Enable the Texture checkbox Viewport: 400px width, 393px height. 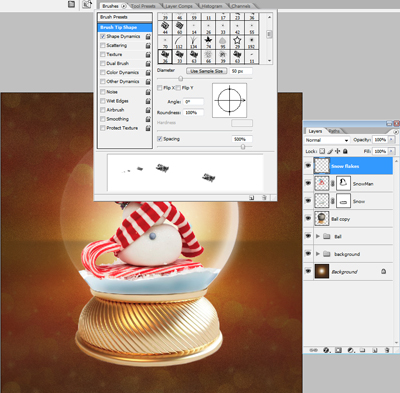tap(103, 54)
